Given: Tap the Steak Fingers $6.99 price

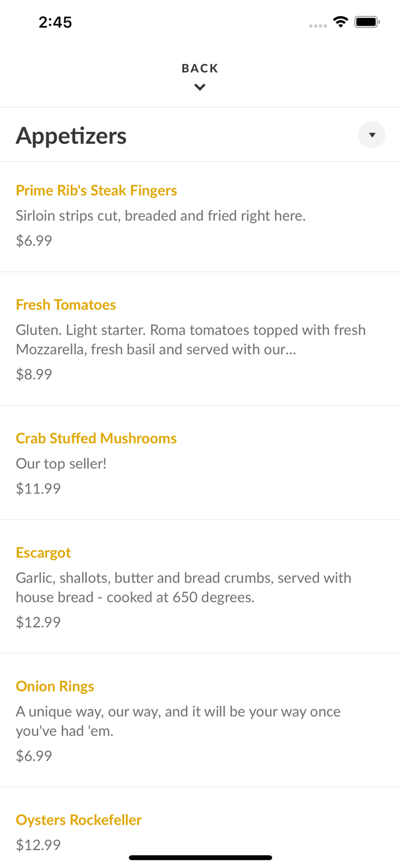Looking at the screenshot, I should coord(34,241).
